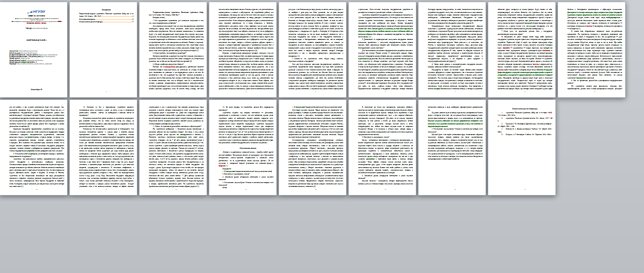
Task: Click the contents entry leading to page 17
Action: click(x=106, y=22)
